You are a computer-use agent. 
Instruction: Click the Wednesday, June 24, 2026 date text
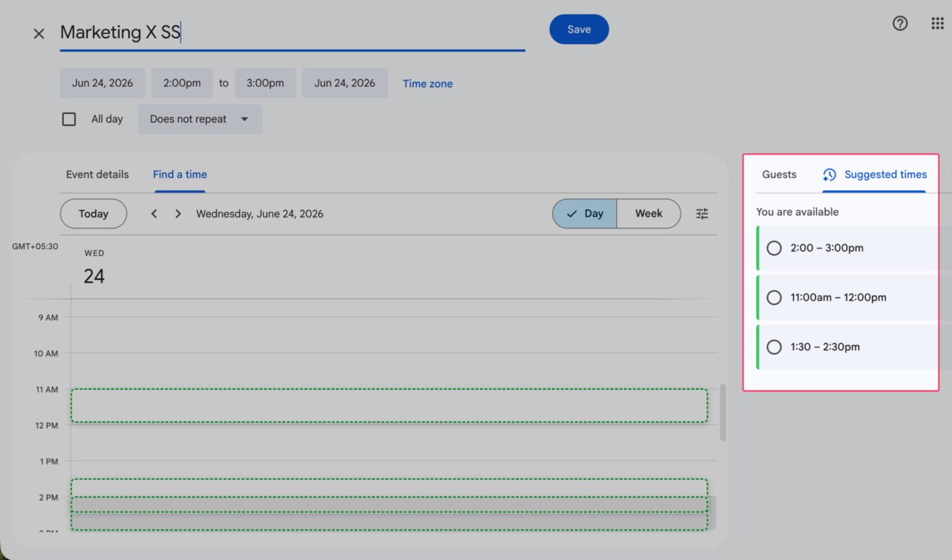[x=260, y=213]
